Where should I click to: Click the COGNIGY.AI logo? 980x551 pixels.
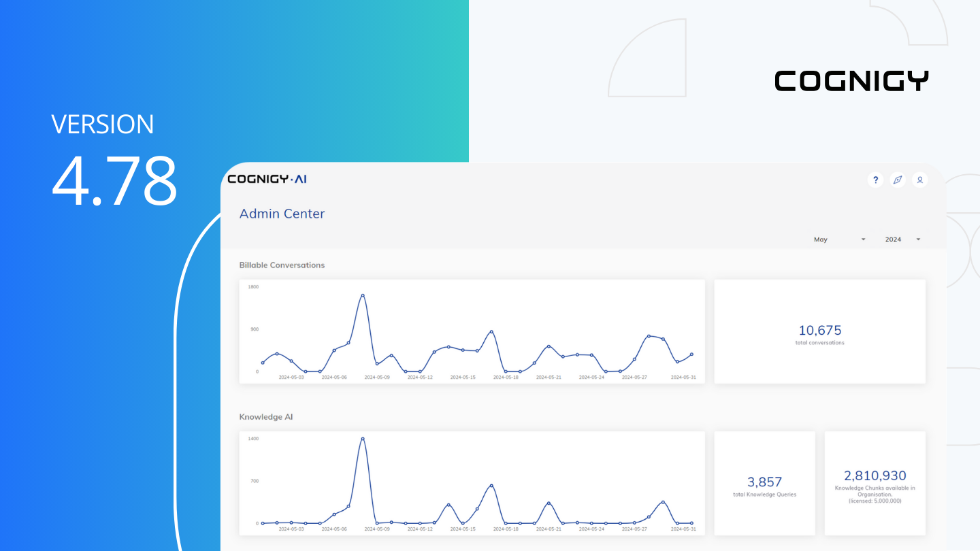coord(266,179)
